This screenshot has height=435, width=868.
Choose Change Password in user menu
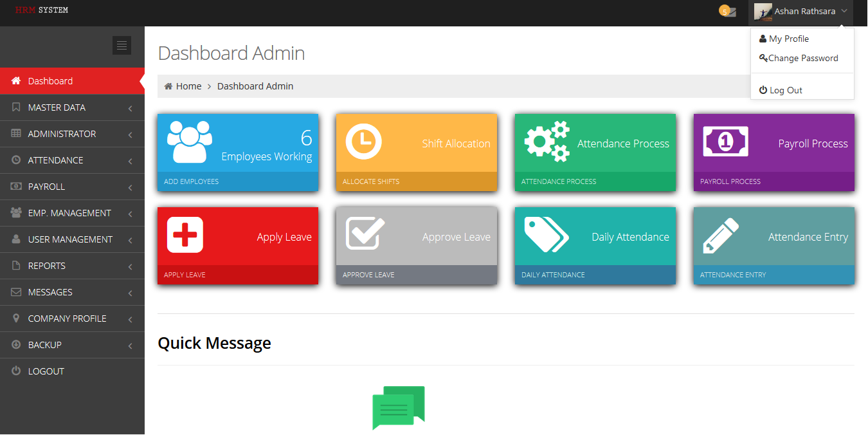[x=802, y=58]
